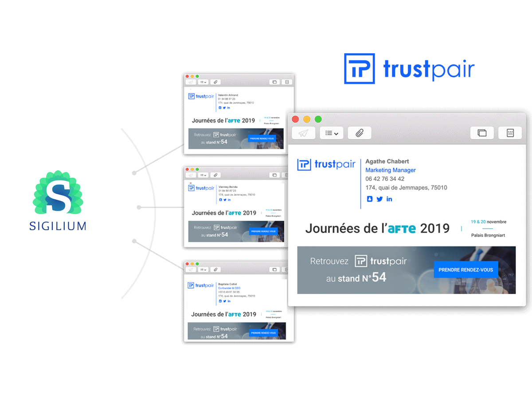
Task: Send the message in Valentin Allirand's window
Action: (191, 82)
